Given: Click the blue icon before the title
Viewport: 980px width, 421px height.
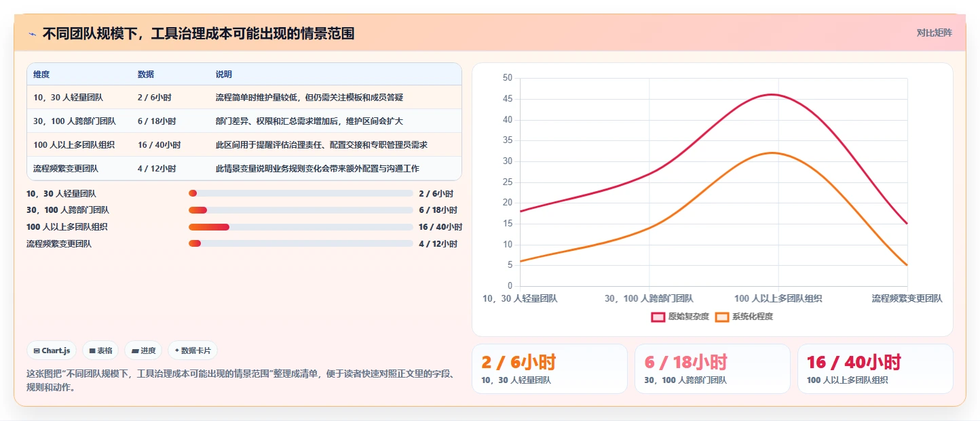Looking at the screenshot, I should point(32,33).
